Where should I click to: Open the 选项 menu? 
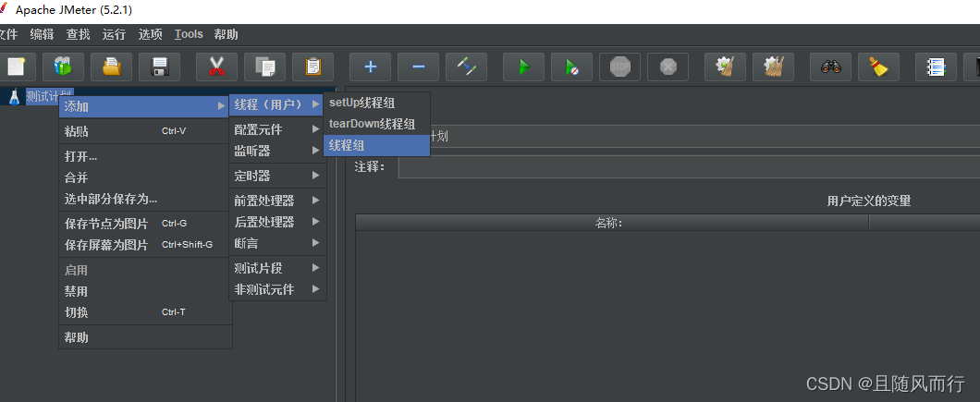pyautogui.click(x=151, y=34)
